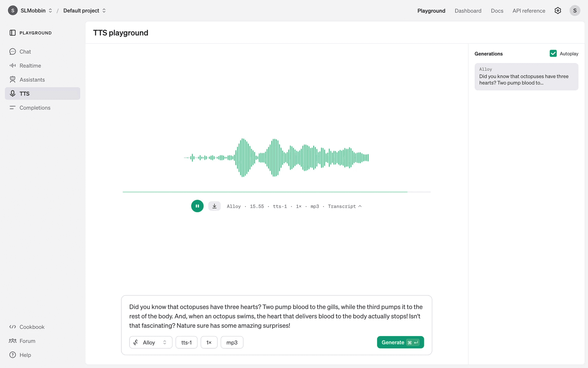Open the Alloy voice dropdown

click(151, 342)
